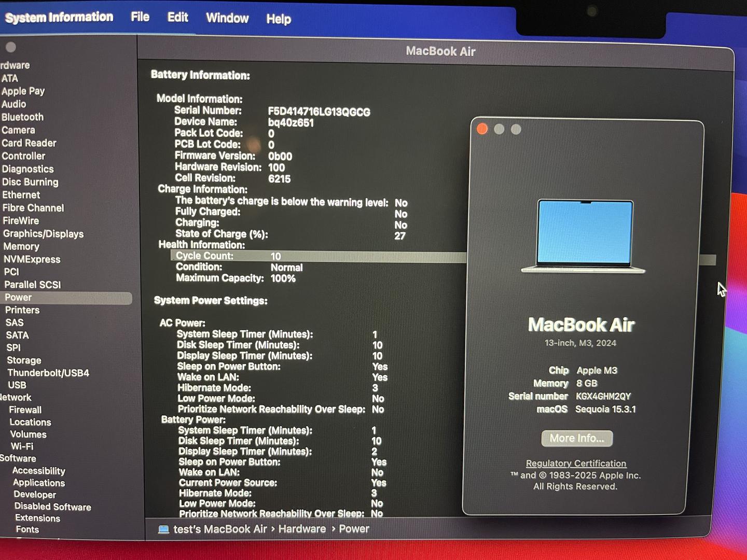The image size is (747, 560).
Task: Select Fonts in the sidebar
Action: tap(27, 529)
